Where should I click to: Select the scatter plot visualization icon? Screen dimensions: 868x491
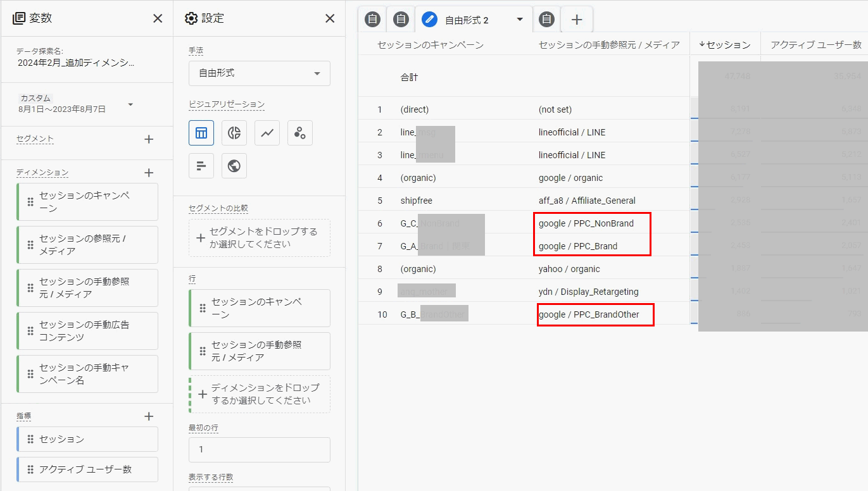click(x=300, y=133)
